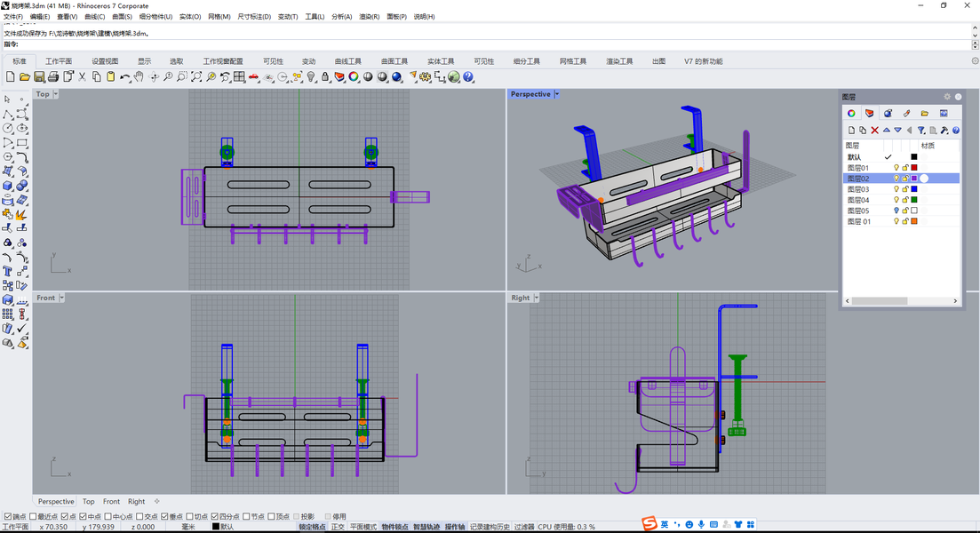Select the Text tool in the left sidebar
Viewport: 980px width, 533px height.
tap(7, 271)
